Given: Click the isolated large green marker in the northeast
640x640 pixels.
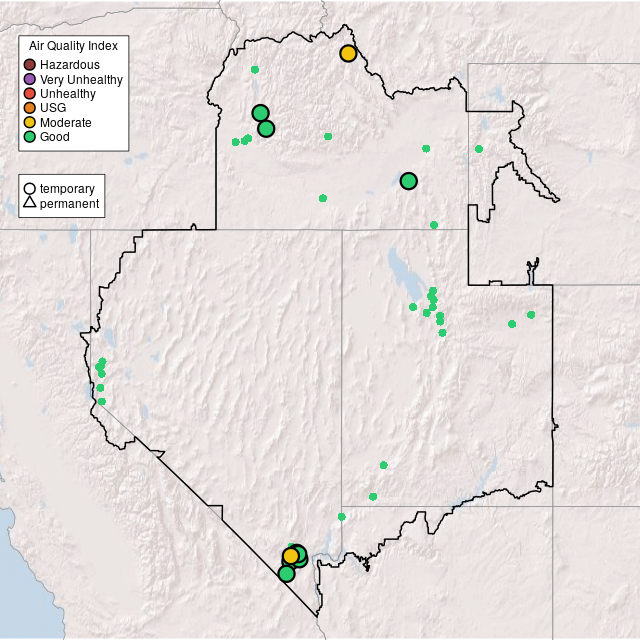Looking at the screenshot, I should pyautogui.click(x=408, y=181).
